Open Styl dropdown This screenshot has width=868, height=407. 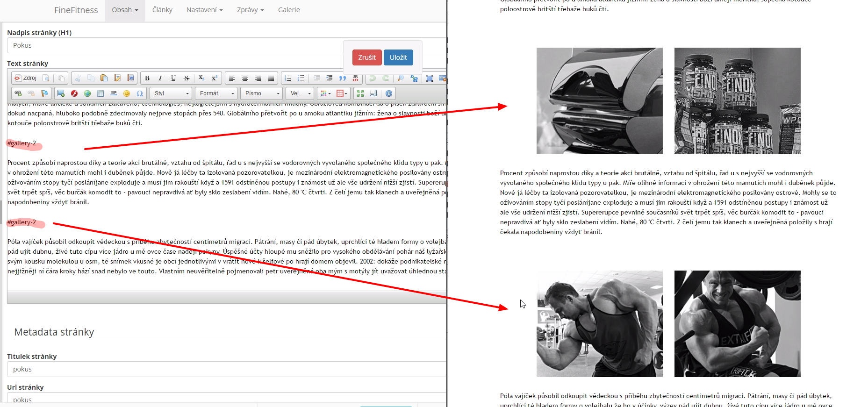pos(171,93)
